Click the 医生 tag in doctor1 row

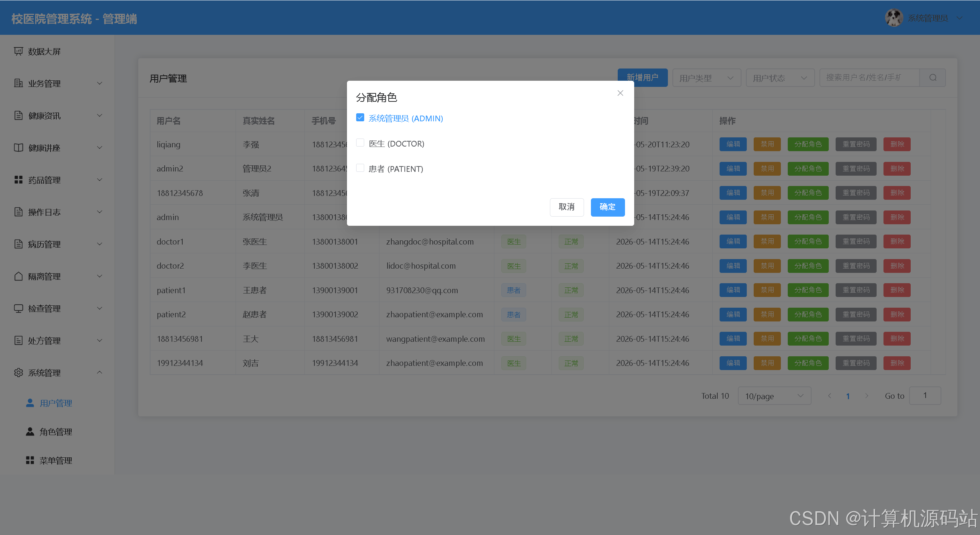coord(514,241)
